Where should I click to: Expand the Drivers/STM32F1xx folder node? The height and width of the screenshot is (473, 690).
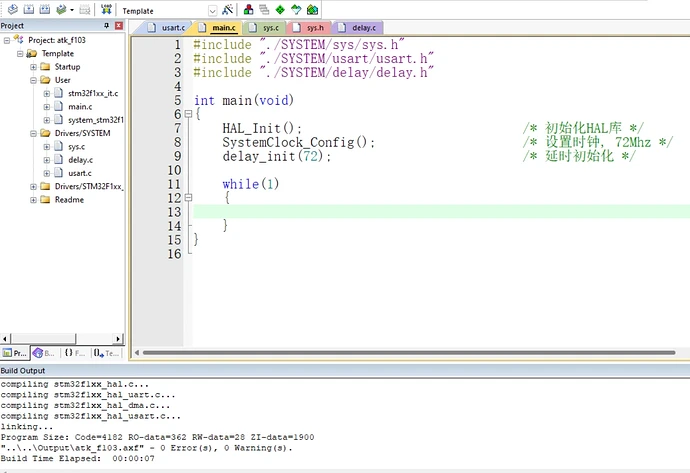point(33,186)
